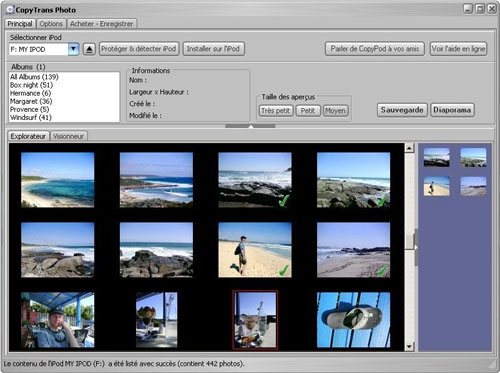Open the Acheter - Enregistrer tab

(101, 24)
